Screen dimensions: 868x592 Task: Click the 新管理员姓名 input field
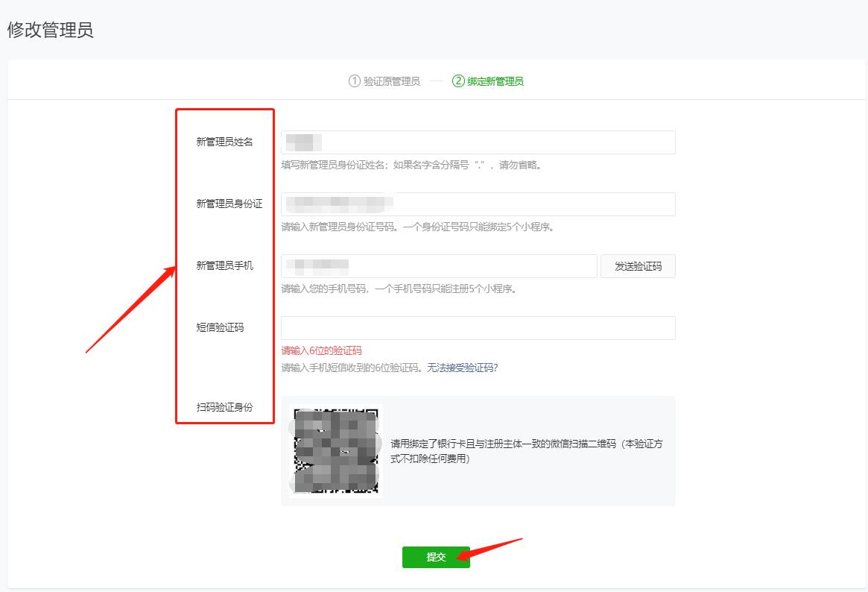[x=478, y=142]
